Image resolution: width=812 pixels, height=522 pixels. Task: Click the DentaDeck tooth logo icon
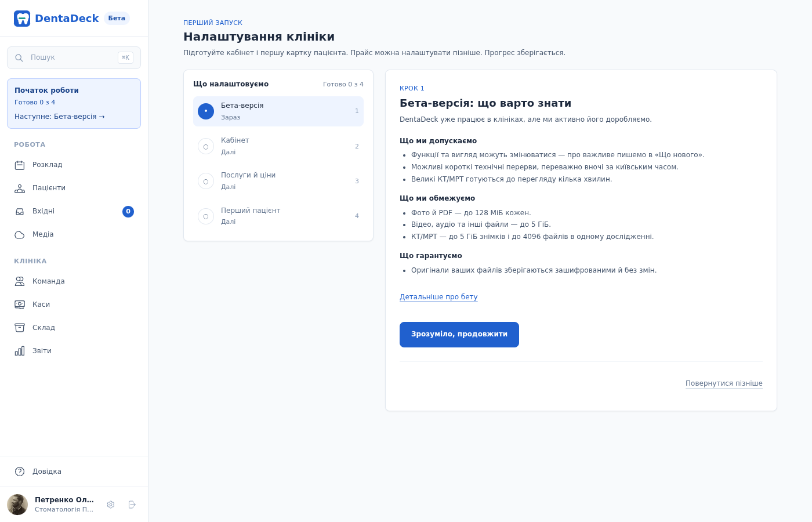22,19
